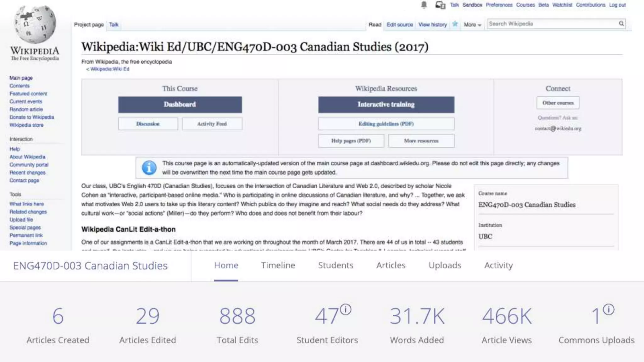This screenshot has width=644, height=362.
Task: Open the notifications bell icon
Action: [424, 5]
